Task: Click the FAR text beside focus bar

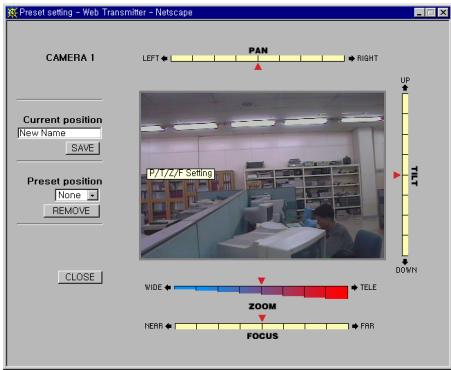Action: pos(367,326)
